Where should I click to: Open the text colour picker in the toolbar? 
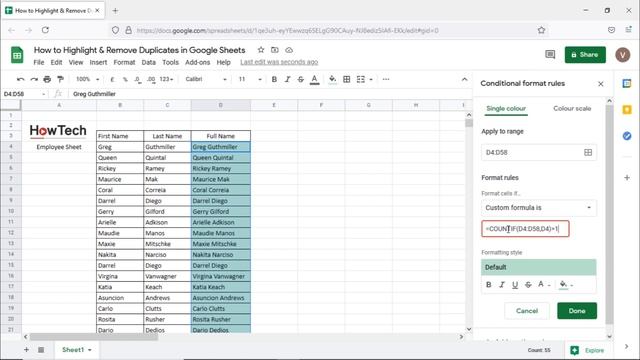(x=314, y=80)
